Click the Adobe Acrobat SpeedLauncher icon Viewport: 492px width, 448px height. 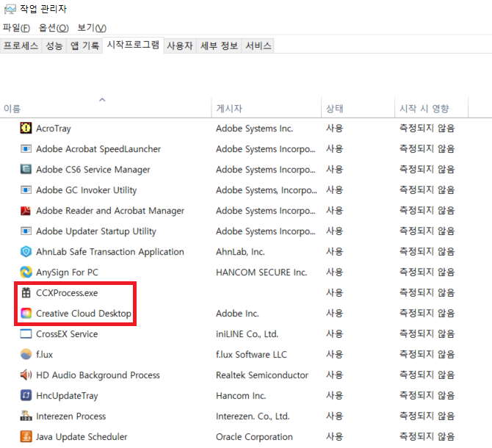pos(26,148)
